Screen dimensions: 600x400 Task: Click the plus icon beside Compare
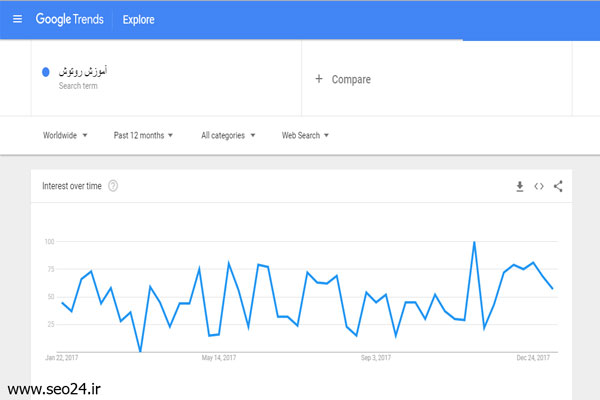319,79
